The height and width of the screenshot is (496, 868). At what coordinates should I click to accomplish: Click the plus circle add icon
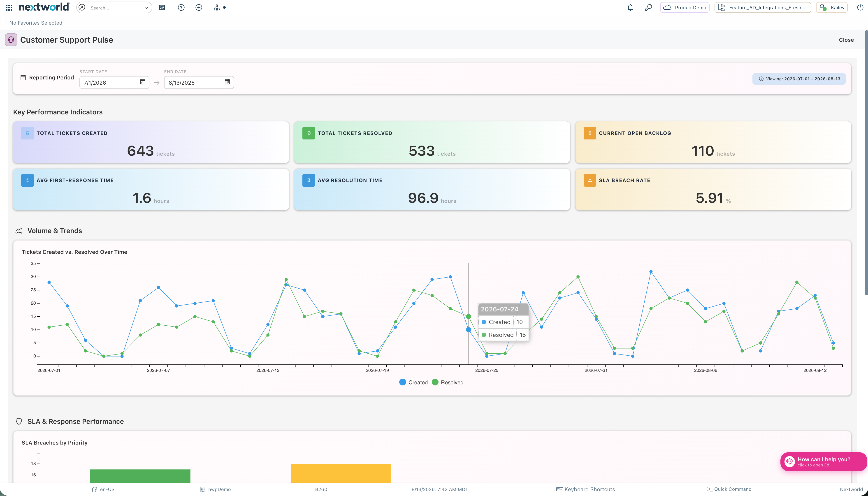point(199,7)
